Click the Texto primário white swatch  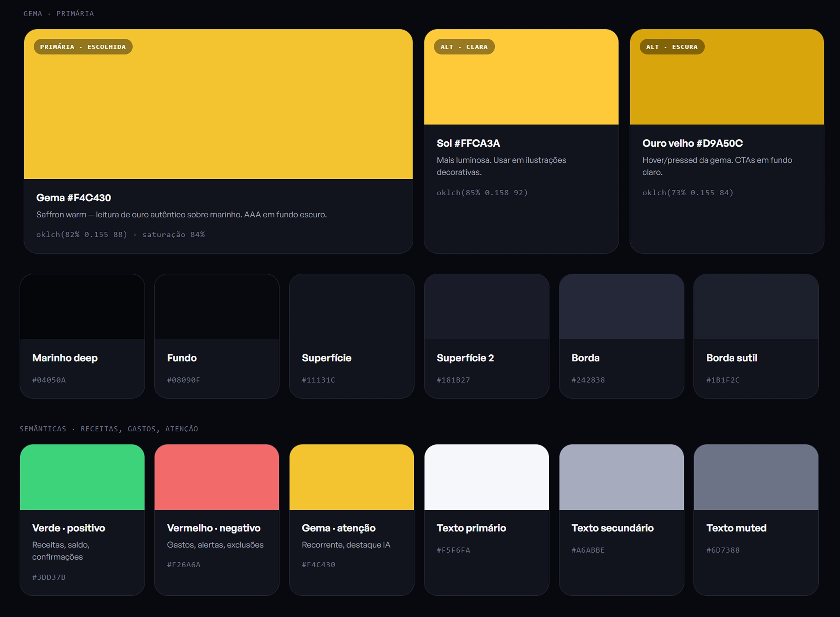click(487, 477)
